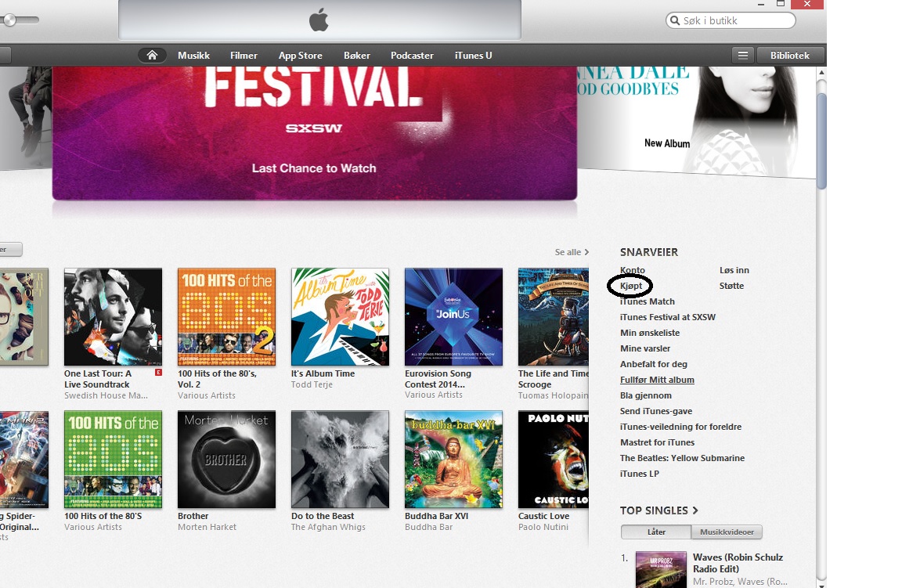The width and height of the screenshot is (902, 588).
Task: Click the Todd Terje artist name
Action: [312, 384]
